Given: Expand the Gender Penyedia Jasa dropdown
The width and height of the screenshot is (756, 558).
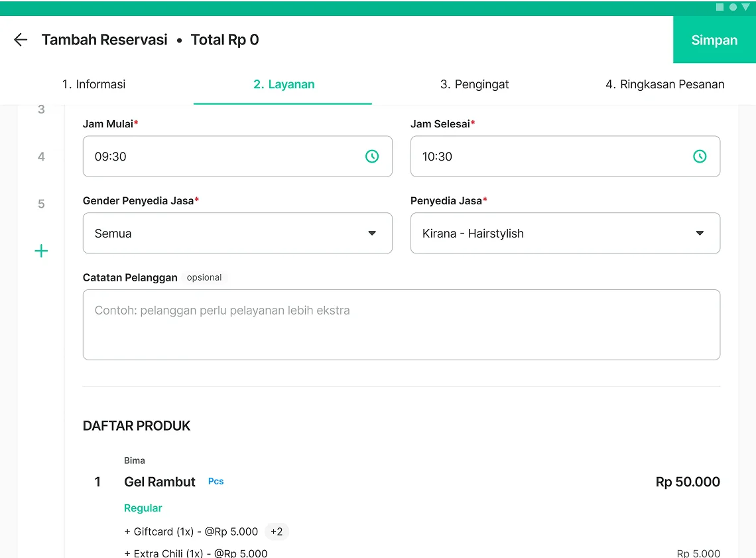Looking at the screenshot, I should 237,233.
